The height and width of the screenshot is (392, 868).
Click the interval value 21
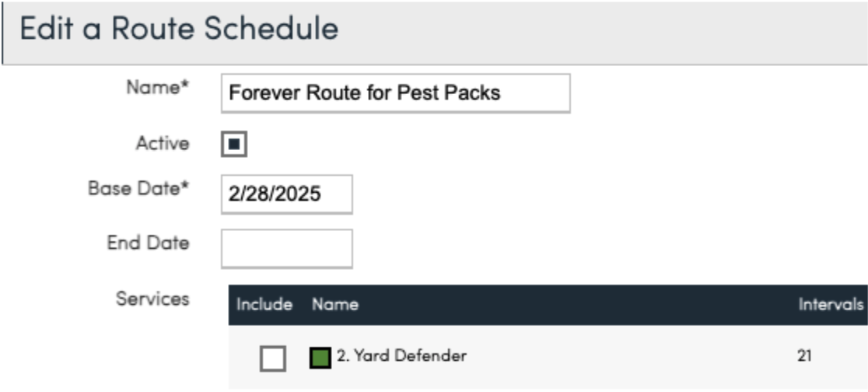tap(804, 357)
